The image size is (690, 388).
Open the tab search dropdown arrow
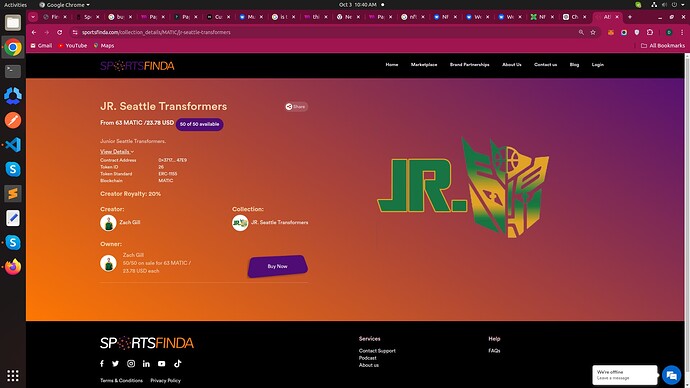(33, 17)
